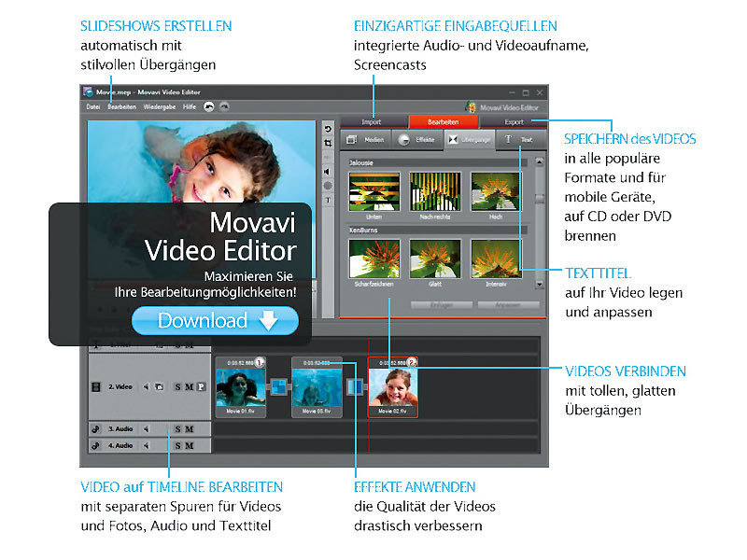Click transition icon between Movie 05 and Movie 02
The width and height of the screenshot is (747, 560).
point(354,386)
